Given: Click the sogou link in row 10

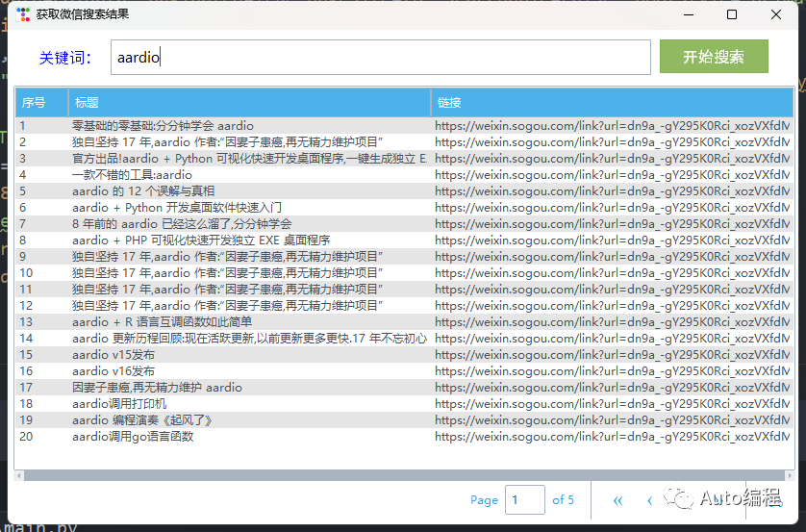Looking at the screenshot, I should click(613, 273).
